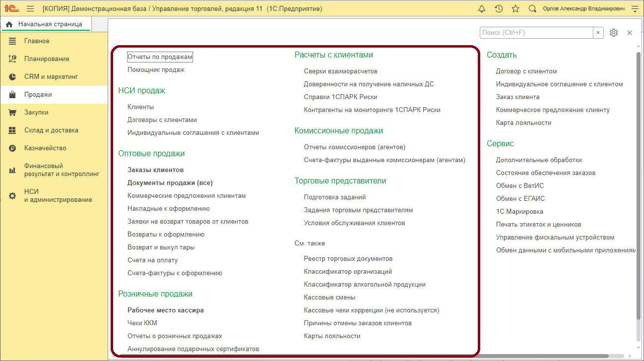The height and width of the screenshot is (361, 644).
Task: Click the magnifier search icon in title bar
Action: tap(532, 9)
